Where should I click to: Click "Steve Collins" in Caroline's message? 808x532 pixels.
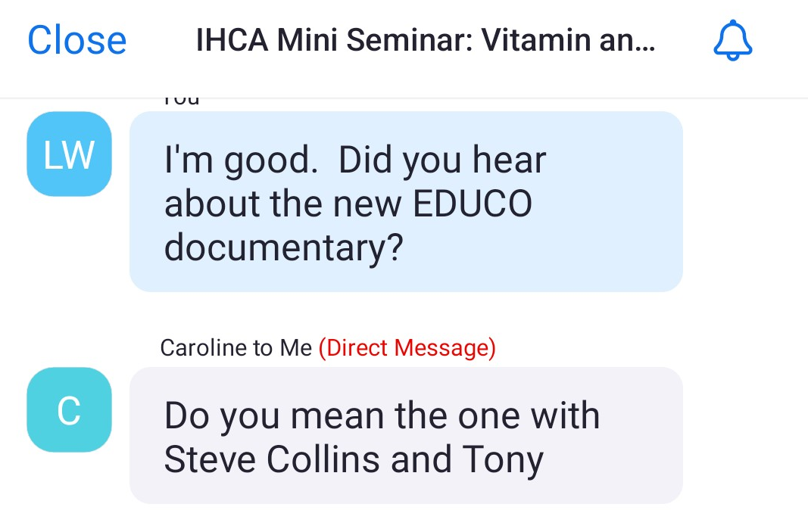point(270,459)
